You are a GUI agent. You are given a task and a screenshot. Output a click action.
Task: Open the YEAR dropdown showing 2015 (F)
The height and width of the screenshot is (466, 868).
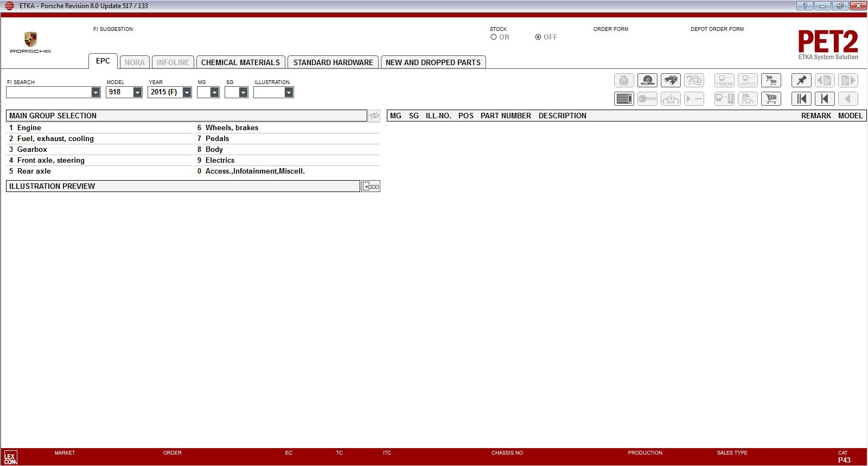pyautogui.click(x=187, y=93)
